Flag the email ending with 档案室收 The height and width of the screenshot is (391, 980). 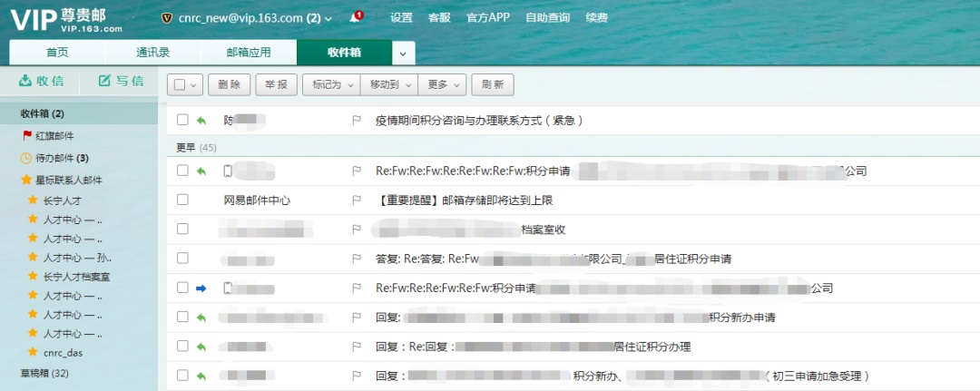point(357,230)
